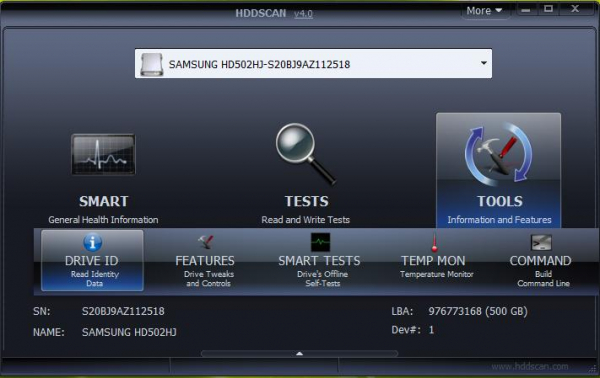Click the SMART General Health Information label
The image size is (600, 378).
click(x=103, y=220)
